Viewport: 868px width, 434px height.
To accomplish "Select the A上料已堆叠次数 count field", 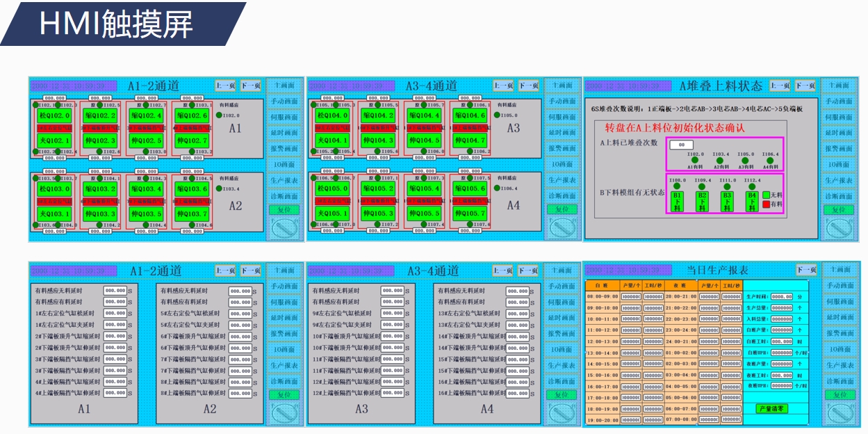I will coord(682,145).
